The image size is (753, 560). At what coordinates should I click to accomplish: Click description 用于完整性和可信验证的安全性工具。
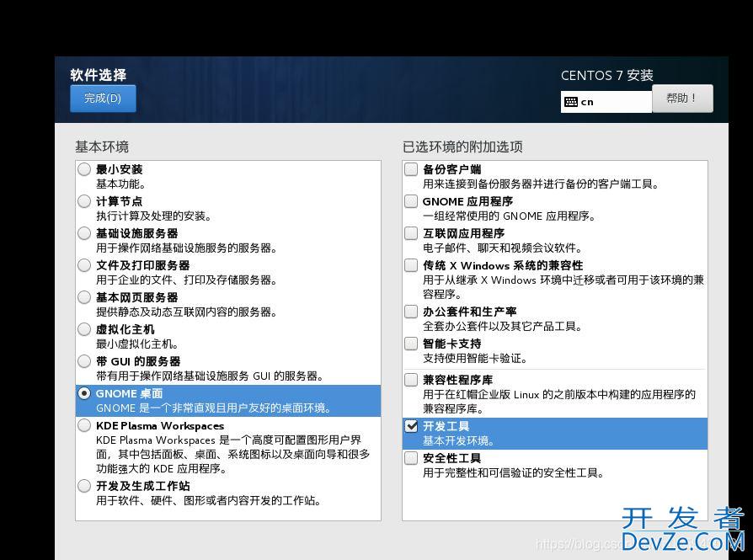coord(514,473)
